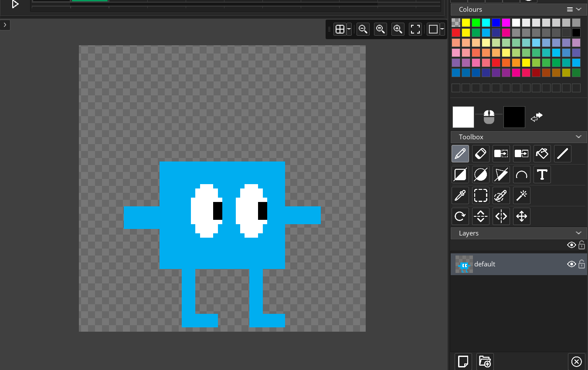Hide the default layer with eye icon
588x370 pixels.
coord(571,264)
